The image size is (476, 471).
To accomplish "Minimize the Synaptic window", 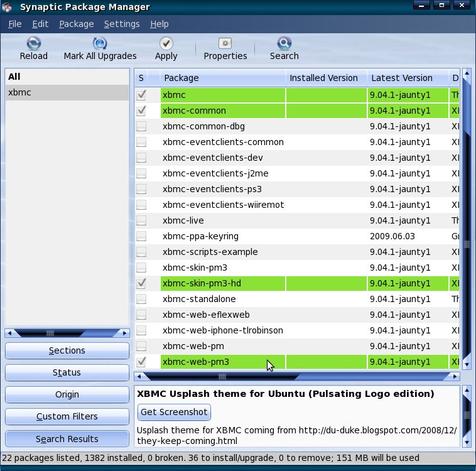I will 421,5.
